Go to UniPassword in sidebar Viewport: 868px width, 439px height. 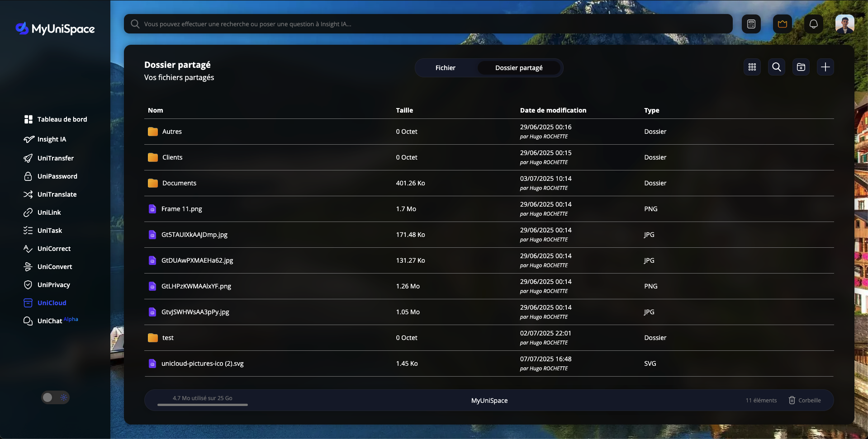point(57,176)
